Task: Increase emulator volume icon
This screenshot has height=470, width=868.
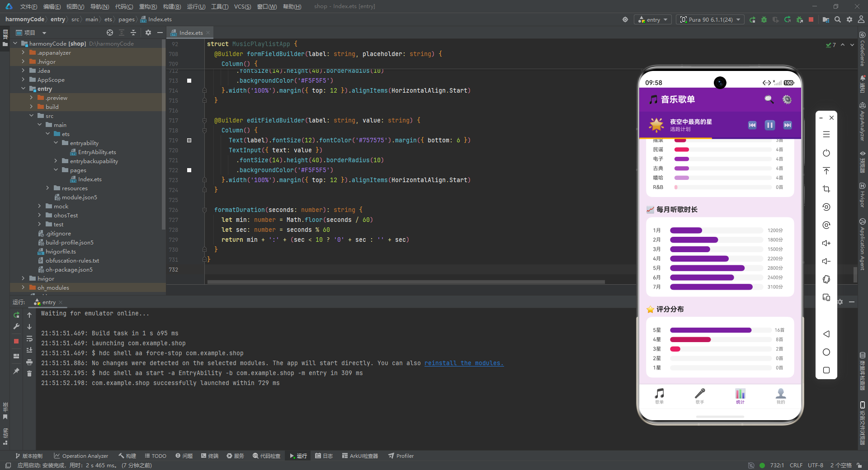Action: 826,243
